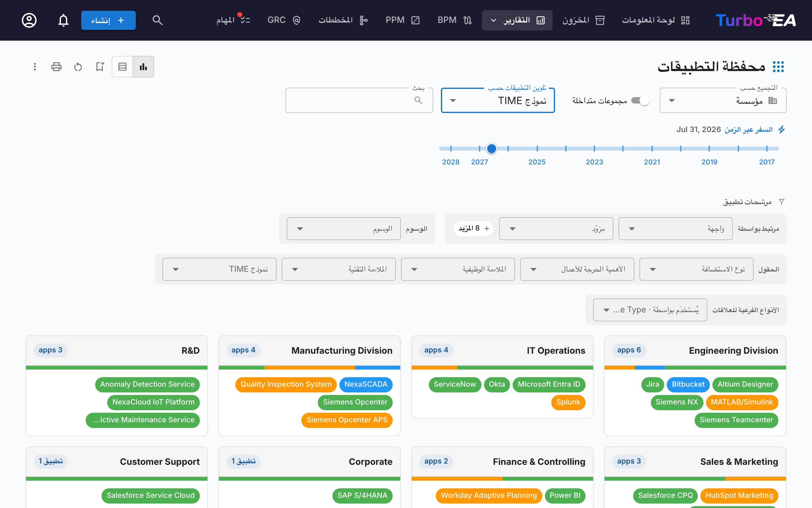The height and width of the screenshot is (508, 812).
Task: Open the Bitbucket application chip
Action: [x=688, y=384]
